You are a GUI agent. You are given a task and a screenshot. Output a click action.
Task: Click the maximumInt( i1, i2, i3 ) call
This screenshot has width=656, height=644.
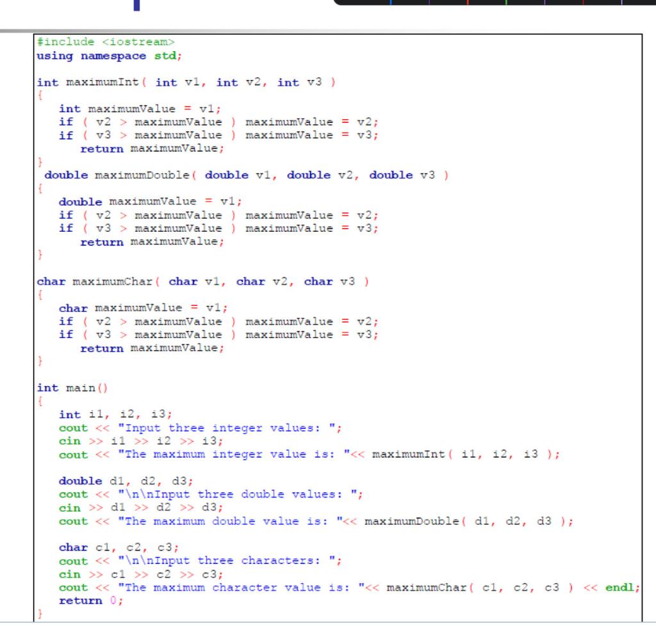[463, 454]
